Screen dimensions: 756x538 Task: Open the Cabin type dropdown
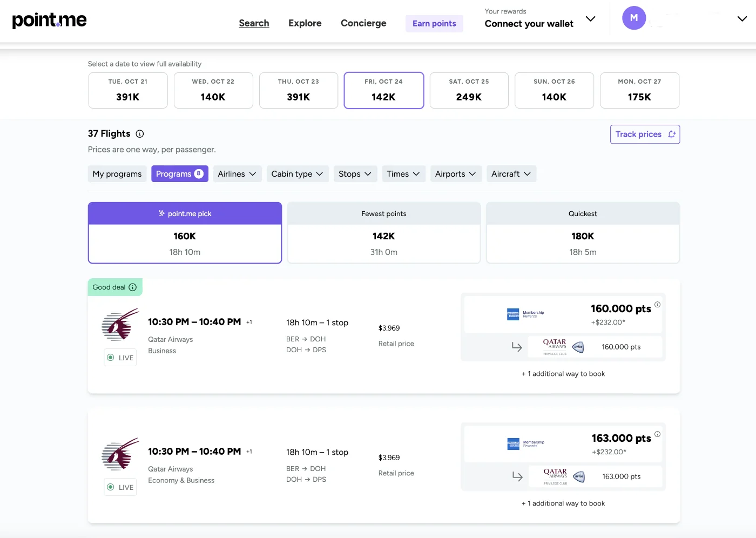click(x=297, y=174)
